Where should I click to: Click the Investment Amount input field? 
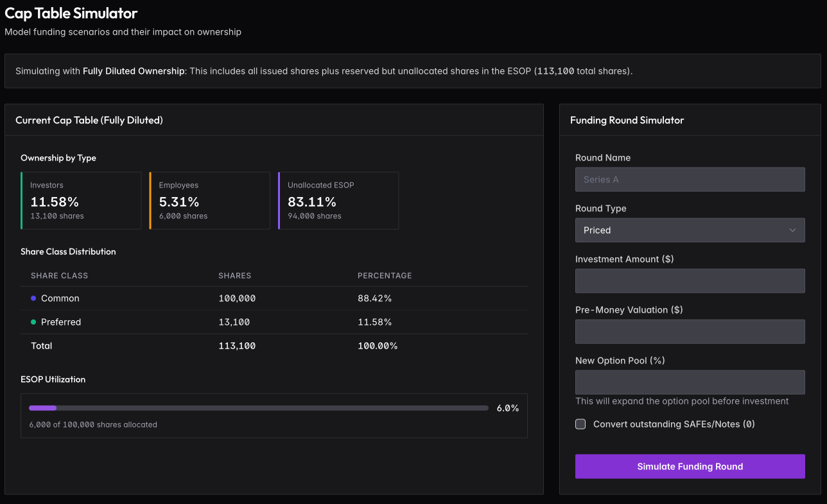point(690,281)
